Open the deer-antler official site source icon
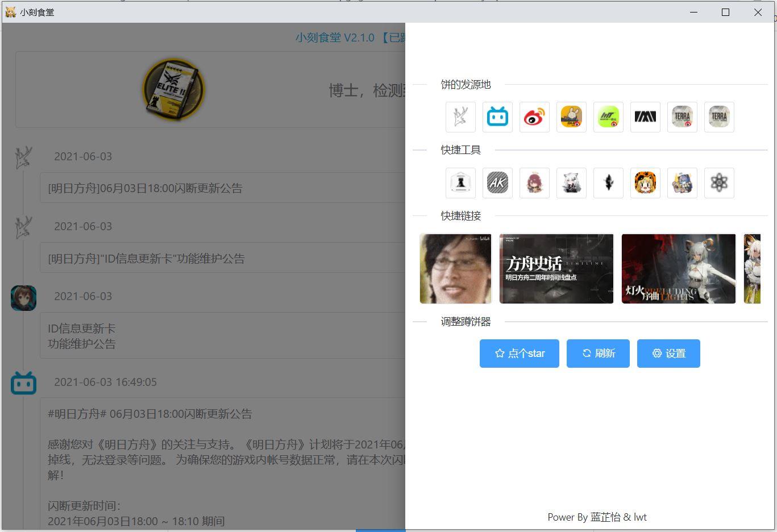This screenshot has height=532, width=777. pyautogui.click(x=460, y=117)
